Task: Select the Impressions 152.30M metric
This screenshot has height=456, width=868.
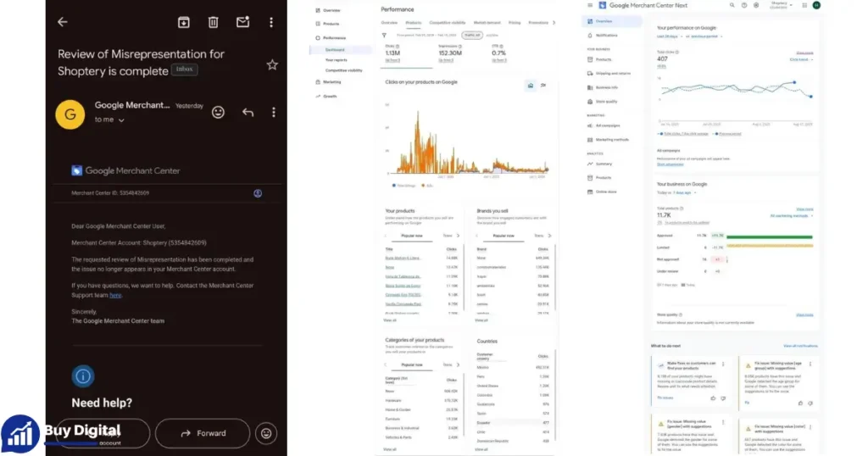Action: tap(450, 53)
